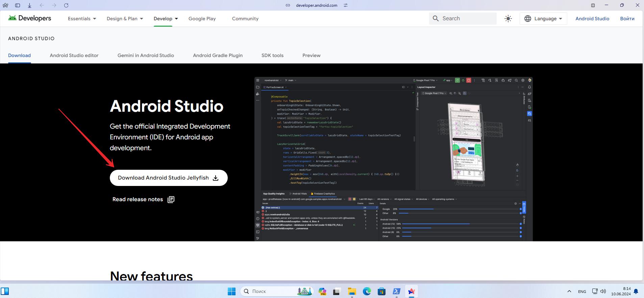Click the Войти sign-in link
This screenshot has width=644, height=298.
pyautogui.click(x=627, y=19)
